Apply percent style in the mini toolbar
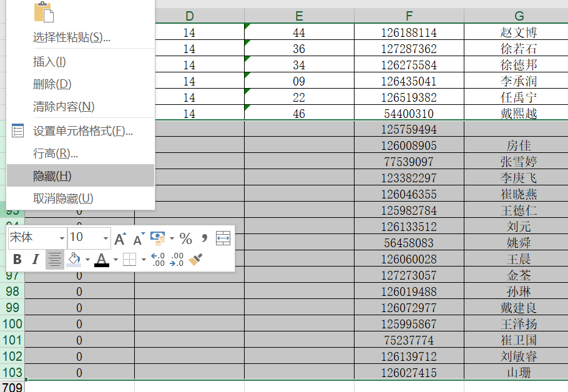Screen dimensions: 568x392 coord(186,238)
